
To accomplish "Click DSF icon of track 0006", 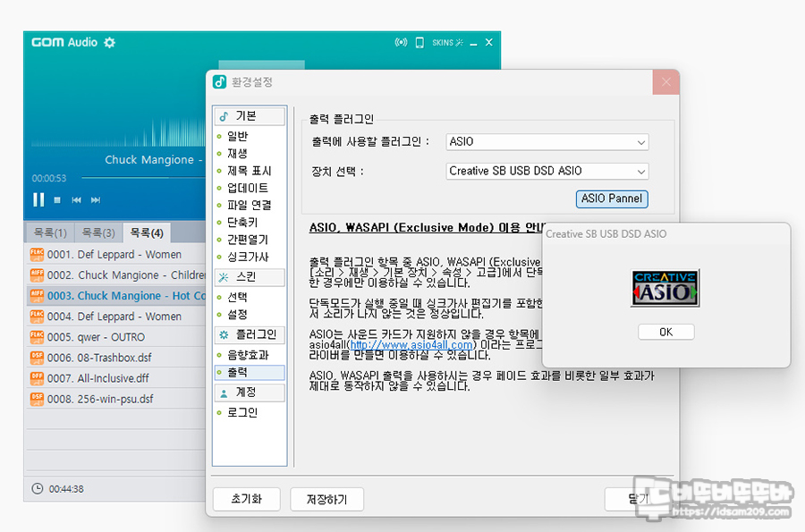I will 37,358.
